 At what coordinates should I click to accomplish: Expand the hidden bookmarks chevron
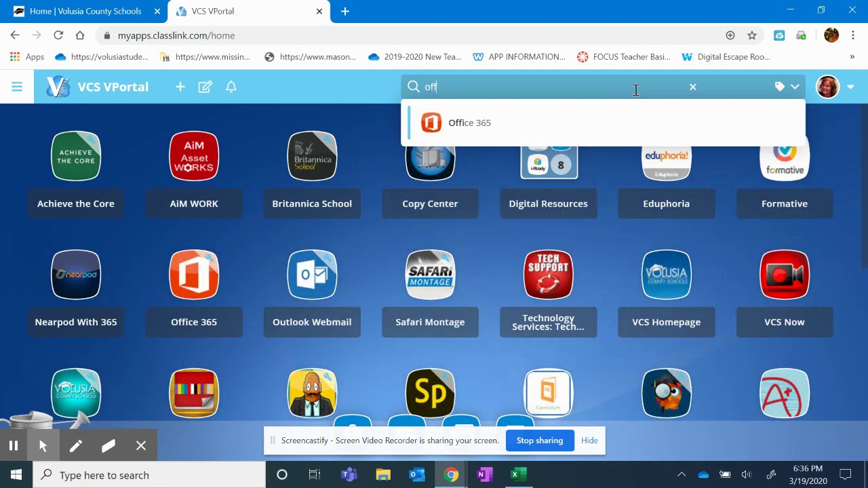852,57
